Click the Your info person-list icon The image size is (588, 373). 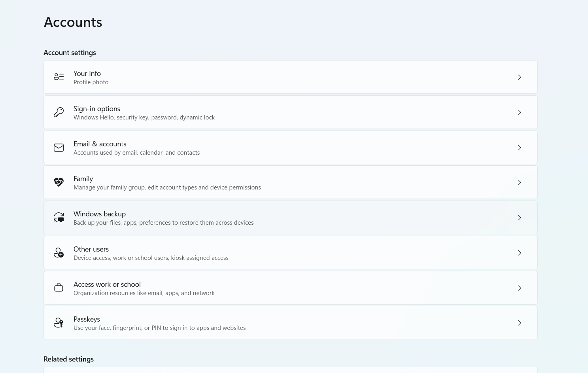click(x=59, y=77)
